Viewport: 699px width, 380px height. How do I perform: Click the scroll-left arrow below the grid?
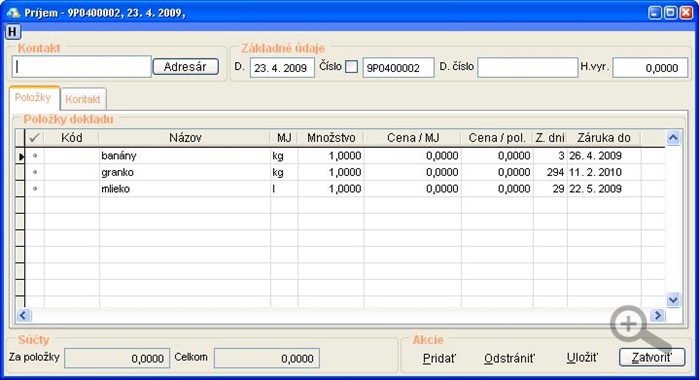point(23,315)
